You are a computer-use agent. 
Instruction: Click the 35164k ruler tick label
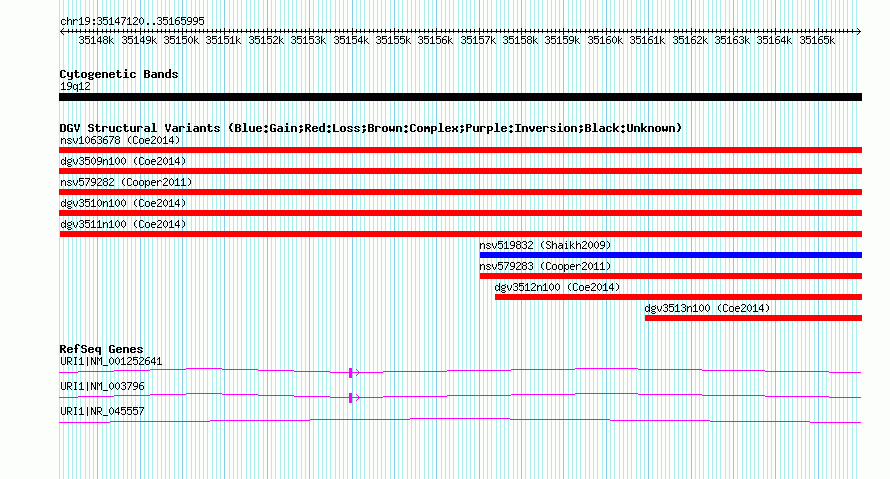coord(774,40)
